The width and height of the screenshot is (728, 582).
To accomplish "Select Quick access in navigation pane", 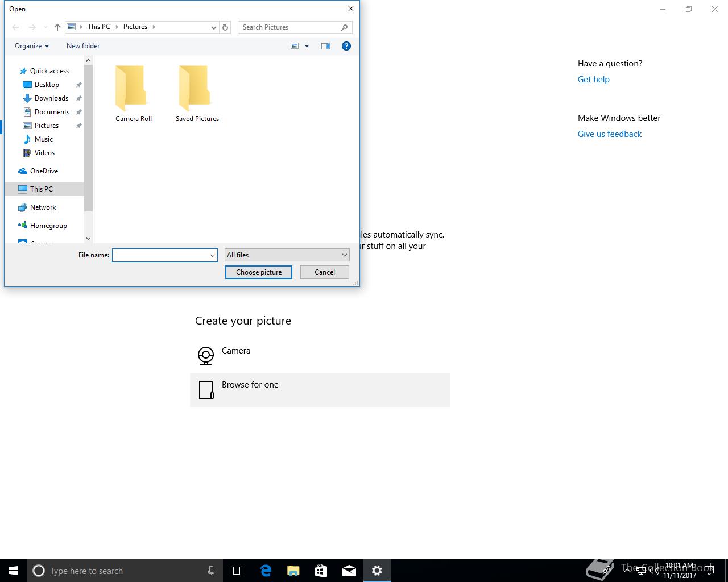I will point(44,71).
